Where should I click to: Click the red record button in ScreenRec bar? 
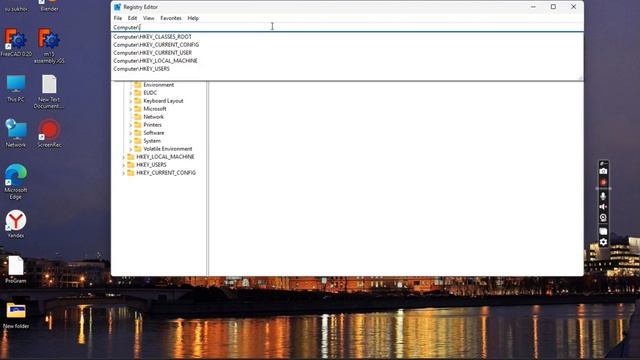click(x=603, y=182)
